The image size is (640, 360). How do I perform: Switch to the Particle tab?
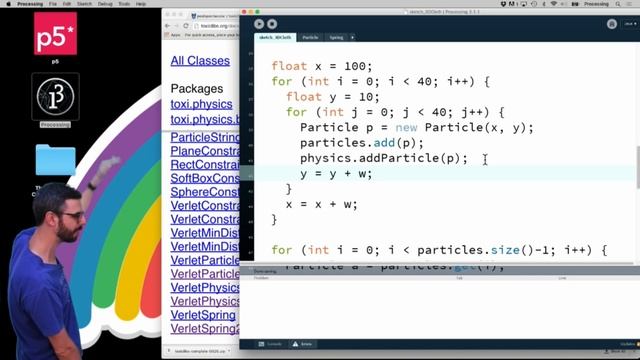(310, 38)
